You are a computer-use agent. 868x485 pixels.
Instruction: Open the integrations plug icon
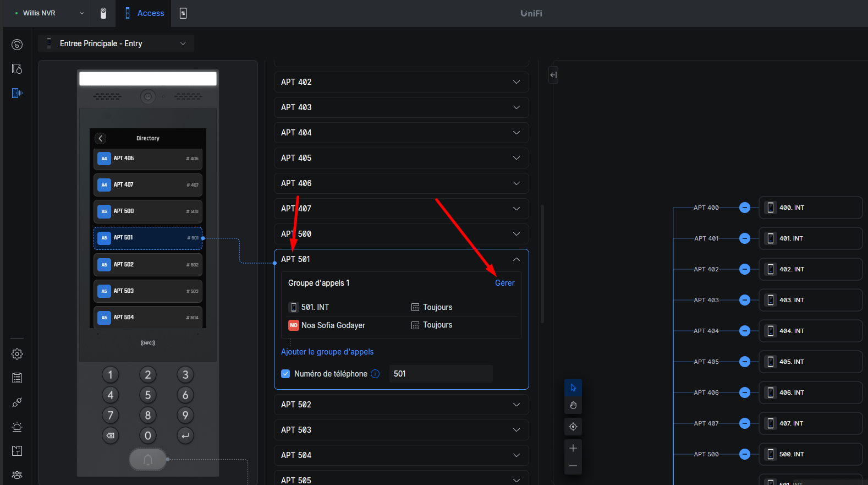click(17, 402)
